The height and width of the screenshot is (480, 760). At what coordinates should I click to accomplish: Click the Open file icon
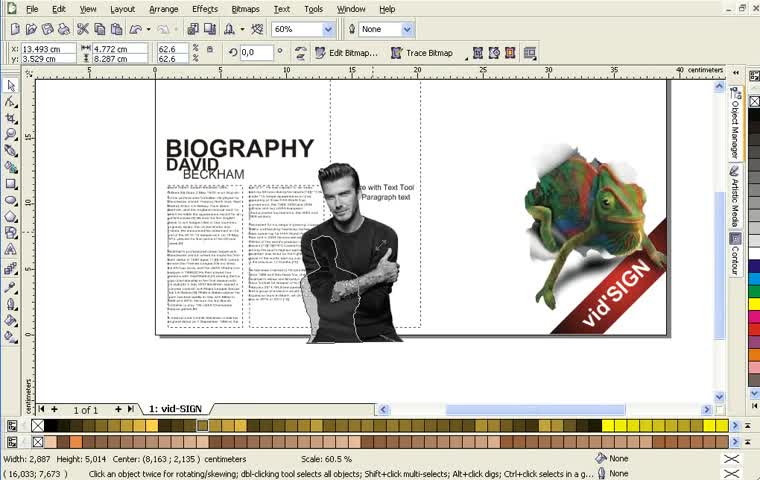pyautogui.click(x=32, y=29)
